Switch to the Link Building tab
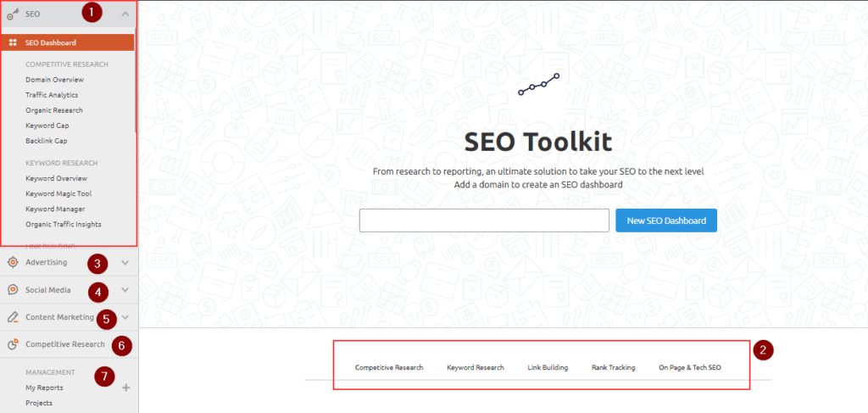 (548, 367)
